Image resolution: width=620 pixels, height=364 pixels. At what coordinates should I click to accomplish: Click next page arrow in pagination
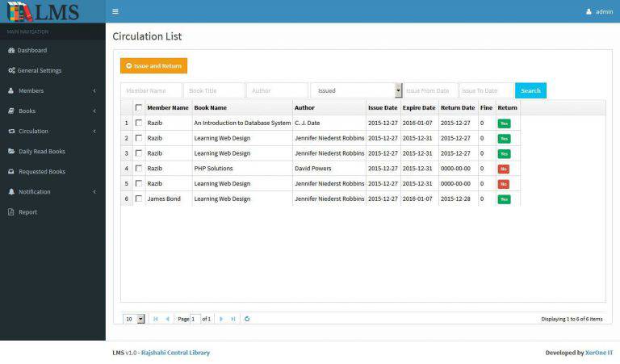[x=221, y=319]
